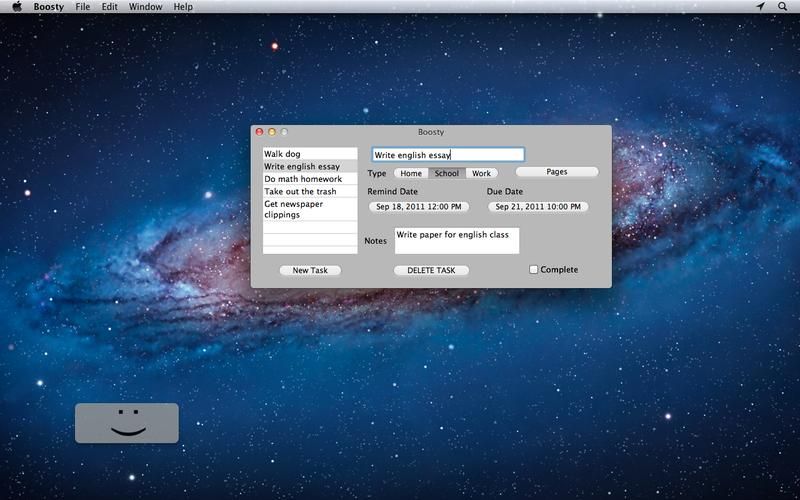The image size is (800, 500).
Task: Open the Boosty application menu
Action: pyautogui.click(x=49, y=7)
